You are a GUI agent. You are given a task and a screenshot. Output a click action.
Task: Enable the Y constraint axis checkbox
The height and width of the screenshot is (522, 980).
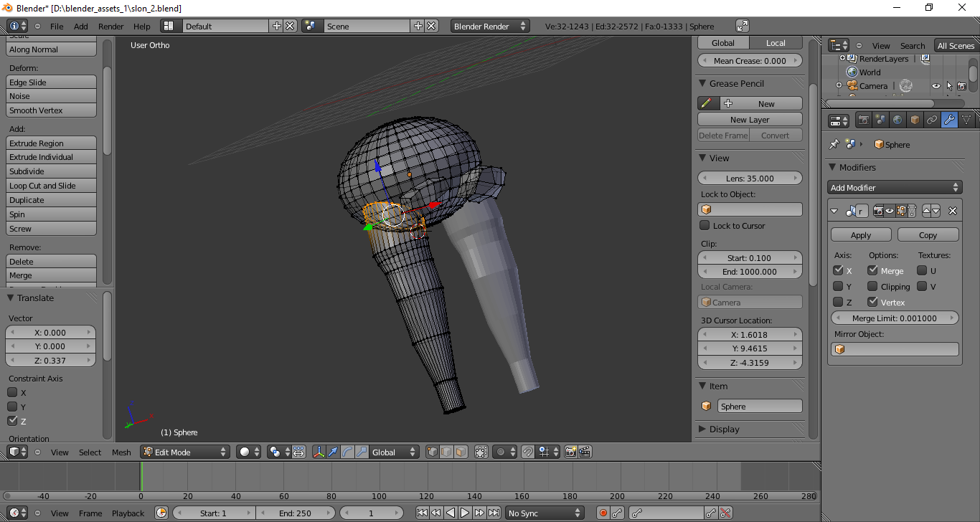12,407
